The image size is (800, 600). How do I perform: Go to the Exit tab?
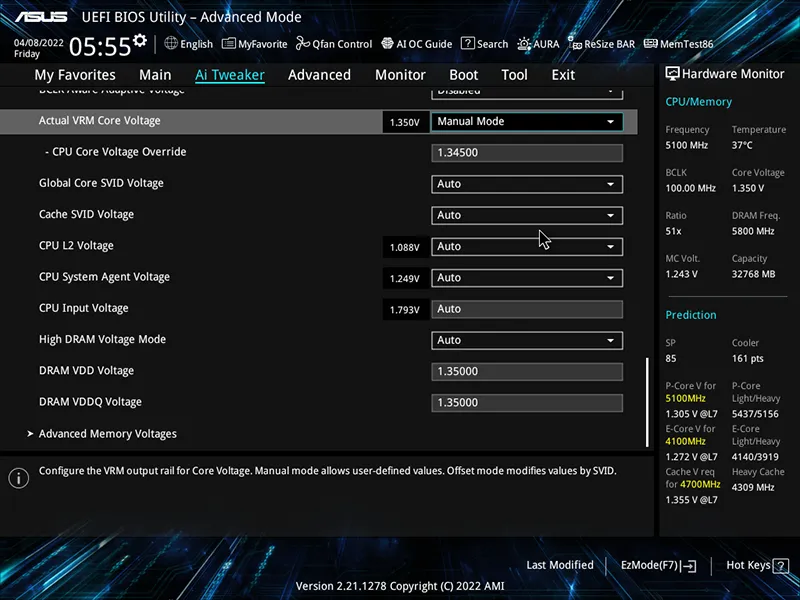[x=563, y=75]
